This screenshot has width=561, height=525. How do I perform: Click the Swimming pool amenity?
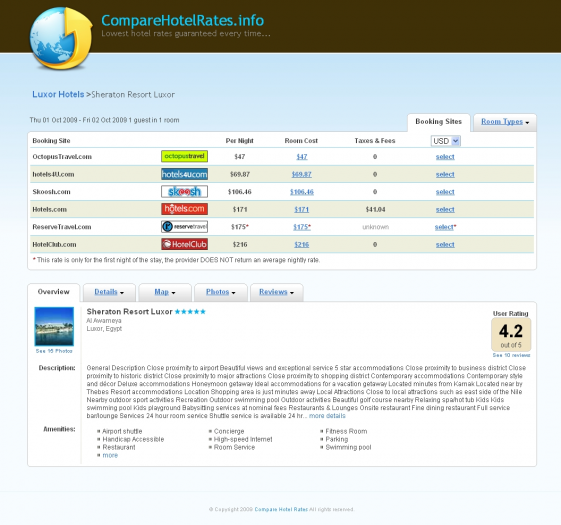click(x=348, y=447)
